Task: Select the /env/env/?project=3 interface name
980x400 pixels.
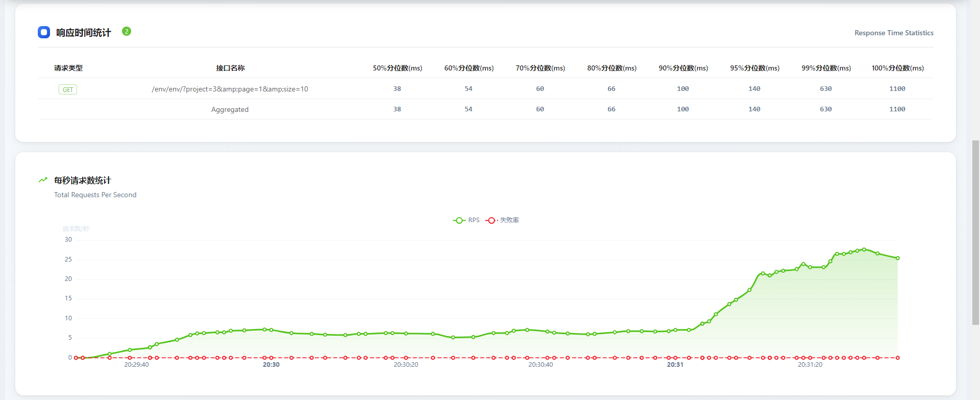Action: [230, 89]
